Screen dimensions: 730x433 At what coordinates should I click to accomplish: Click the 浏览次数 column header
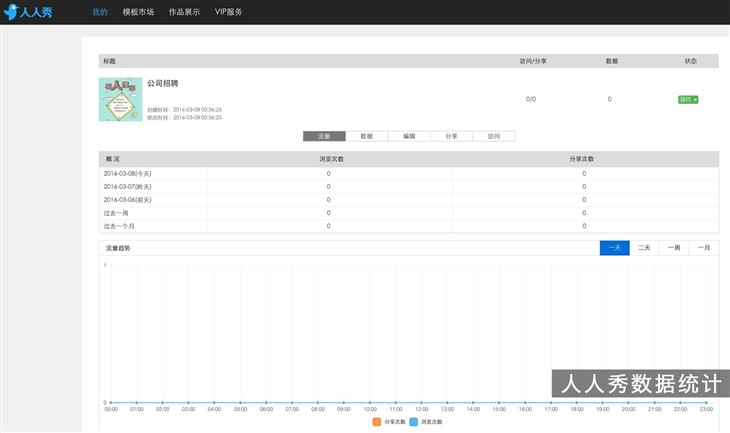click(331, 159)
